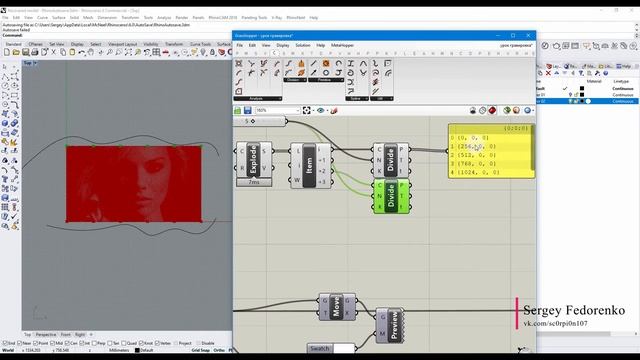Click the New file icon in Rhino toolbar
The image size is (640, 360).
pyautogui.click(x=7, y=52)
